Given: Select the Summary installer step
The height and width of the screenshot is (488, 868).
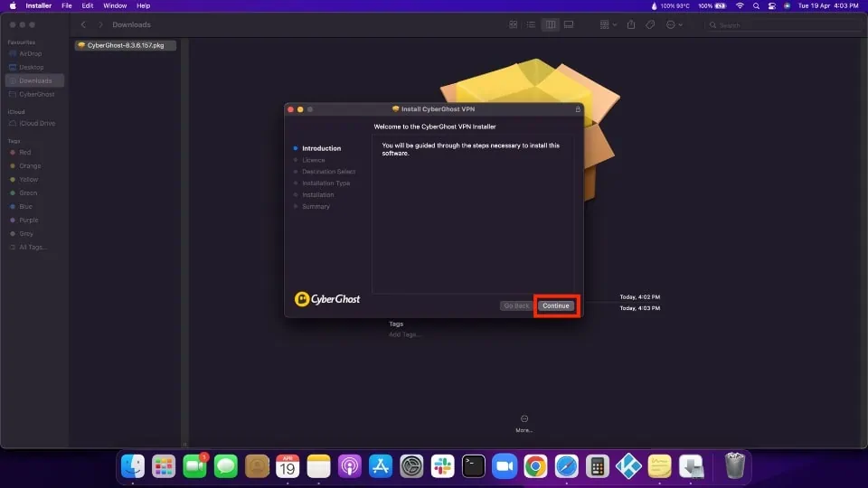Looking at the screenshot, I should [x=316, y=206].
